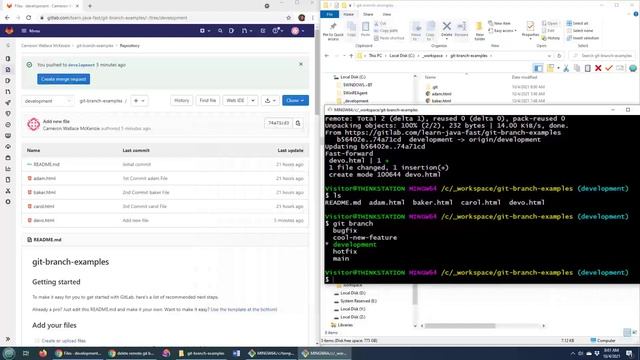The height and width of the screenshot is (360, 640).
Task: Click the Web IDE button
Action: pos(235,101)
